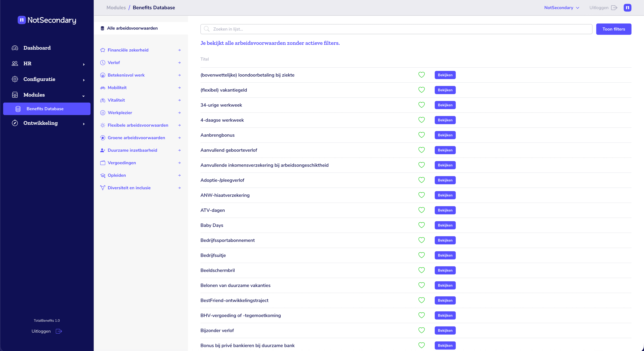
Task: Click the Groene arbeidsvoorwaarden globe icon
Action: point(103,138)
